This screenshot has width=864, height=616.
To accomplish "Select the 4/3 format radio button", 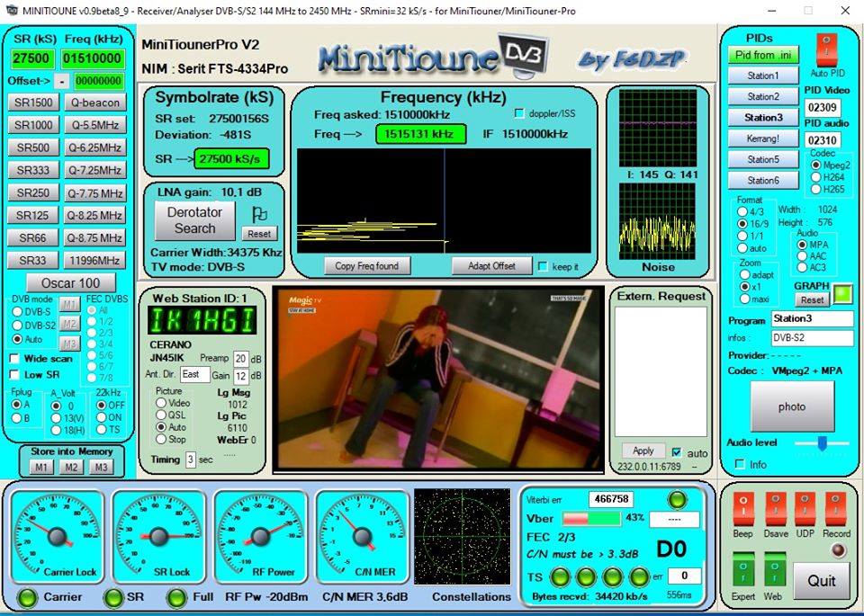I will tap(742, 211).
